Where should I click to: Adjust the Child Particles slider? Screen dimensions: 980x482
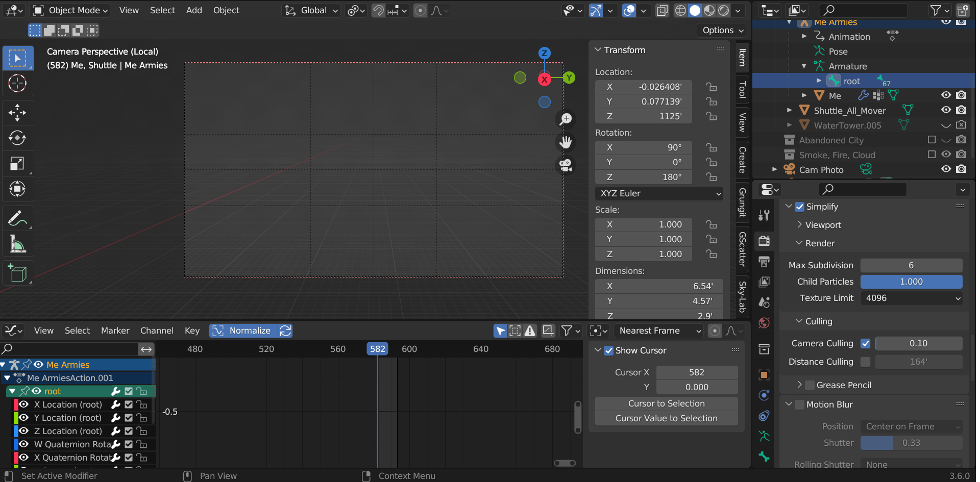(912, 282)
